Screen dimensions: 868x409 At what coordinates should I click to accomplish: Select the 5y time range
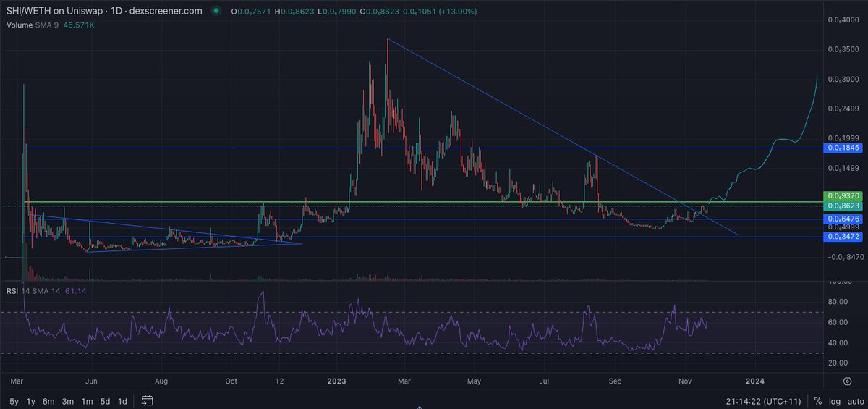(14, 400)
